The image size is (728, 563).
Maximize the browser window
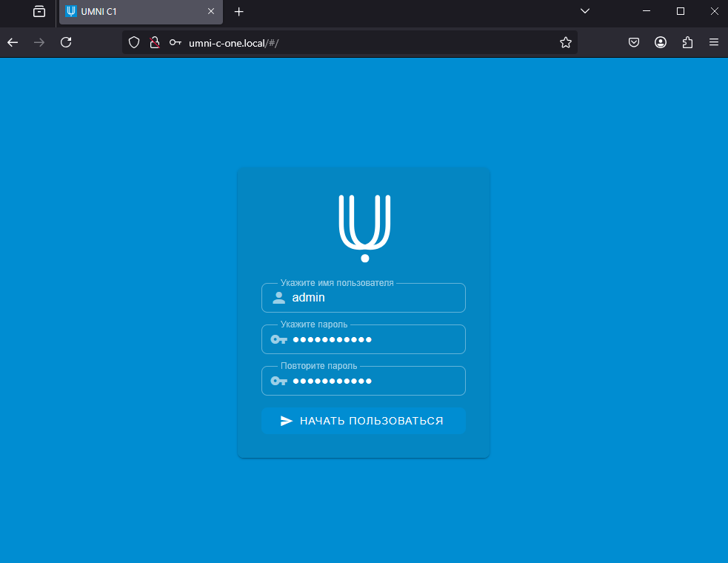coord(681,11)
